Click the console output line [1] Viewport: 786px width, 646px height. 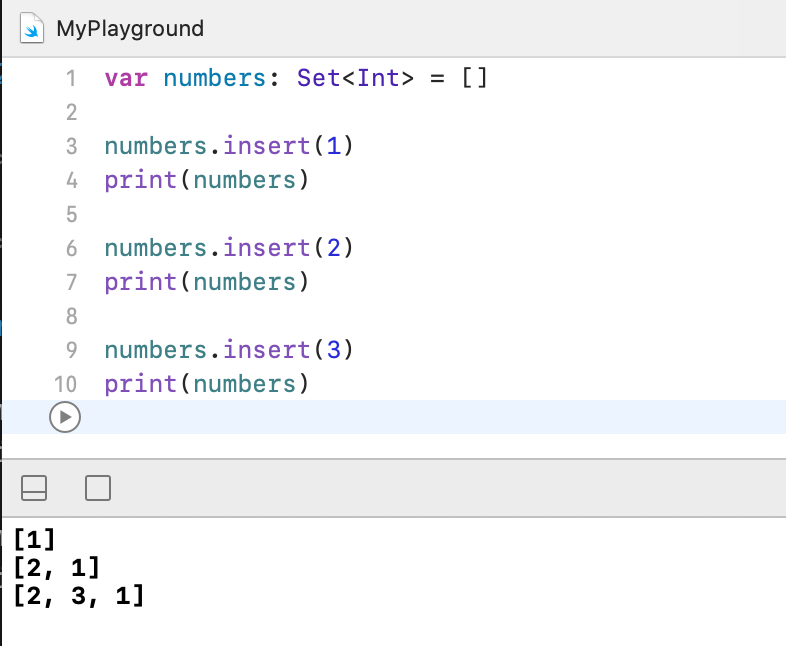(x=34, y=541)
